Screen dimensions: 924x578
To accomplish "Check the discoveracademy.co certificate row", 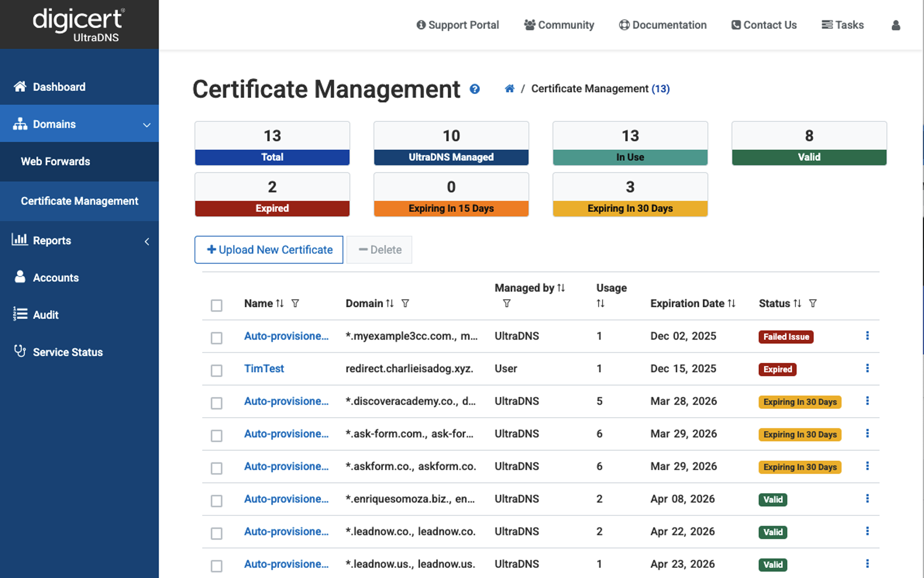I will pyautogui.click(x=217, y=403).
